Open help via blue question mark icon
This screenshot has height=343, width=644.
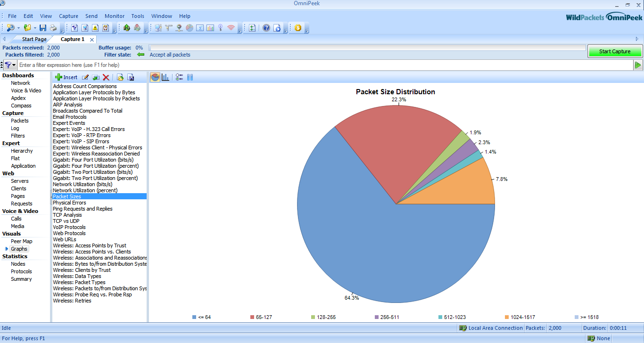pos(266,28)
